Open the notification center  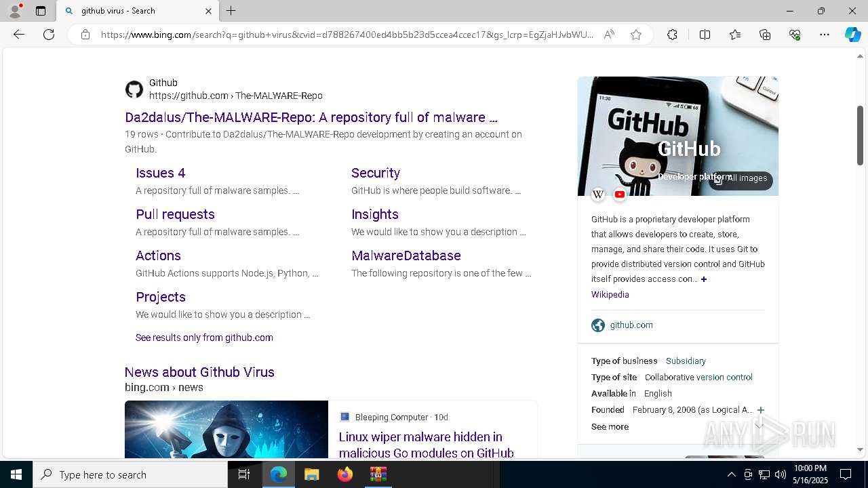(x=846, y=474)
